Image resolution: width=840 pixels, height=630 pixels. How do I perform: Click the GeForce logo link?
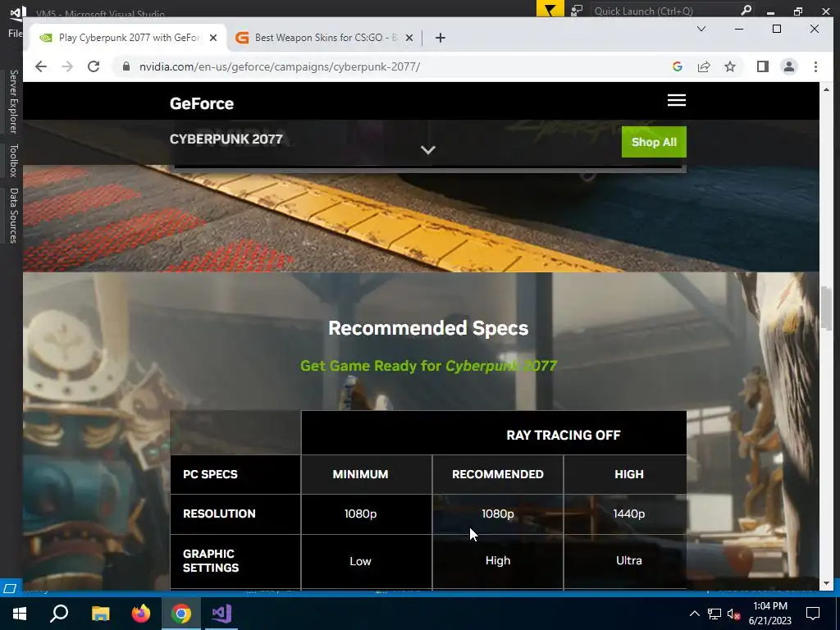[x=202, y=103]
